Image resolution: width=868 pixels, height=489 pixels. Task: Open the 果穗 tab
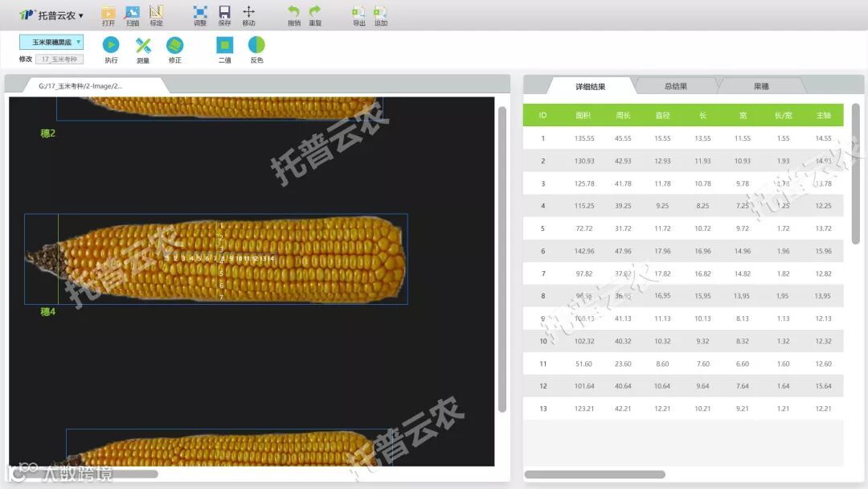pyautogui.click(x=760, y=86)
